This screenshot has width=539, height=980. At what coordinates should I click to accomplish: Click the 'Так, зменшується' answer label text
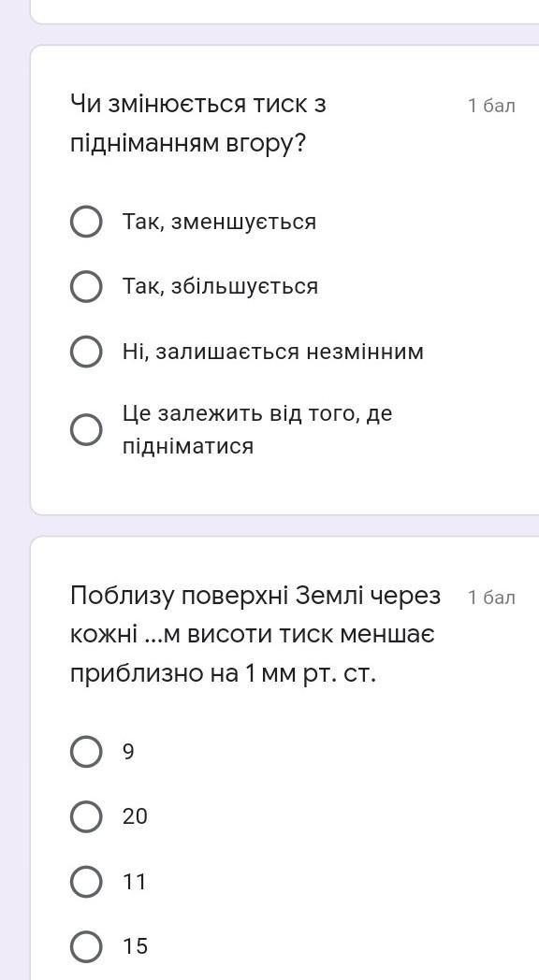[x=220, y=222]
